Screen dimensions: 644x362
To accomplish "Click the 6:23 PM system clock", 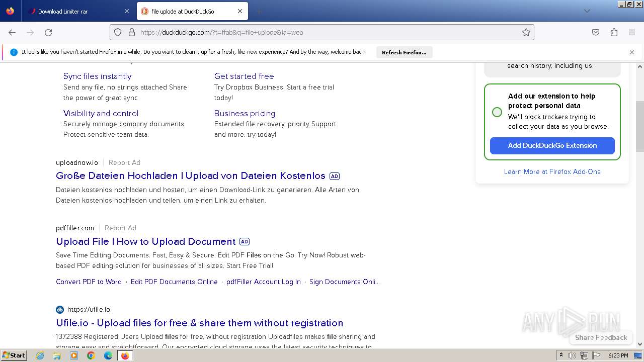I will [x=618, y=355].
